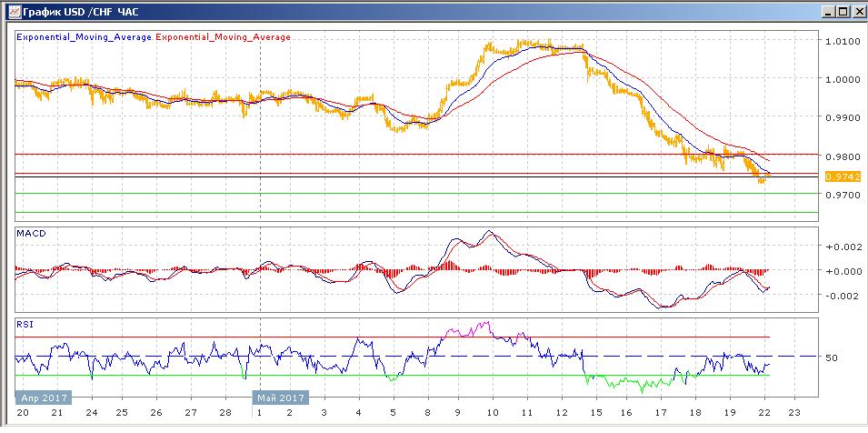Click the current price tag 0.9742
868x433 pixels.
843,176
